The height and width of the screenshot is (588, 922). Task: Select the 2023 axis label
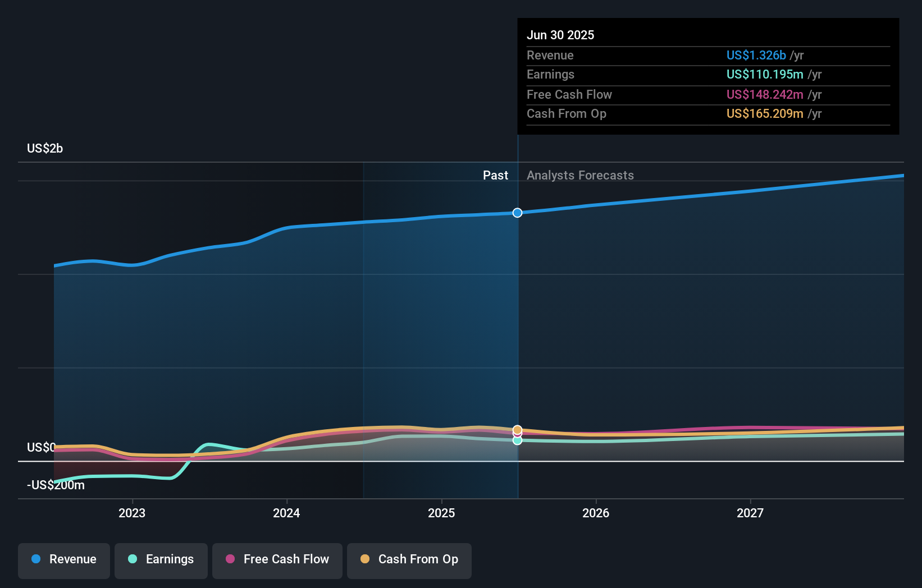click(132, 513)
